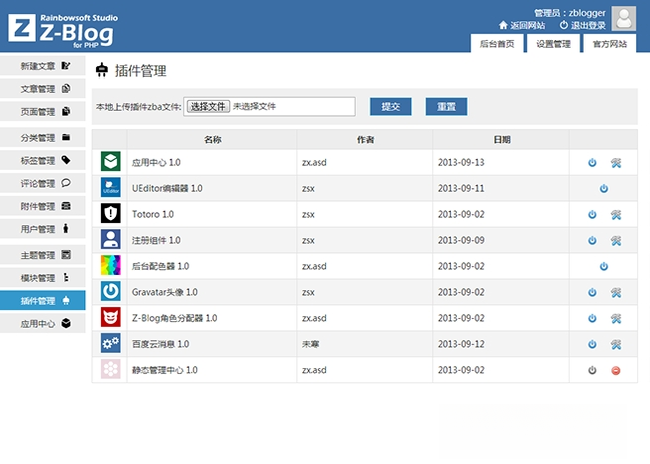
Task: Click the 应用中心 plugin icon in table
Action: (x=111, y=162)
